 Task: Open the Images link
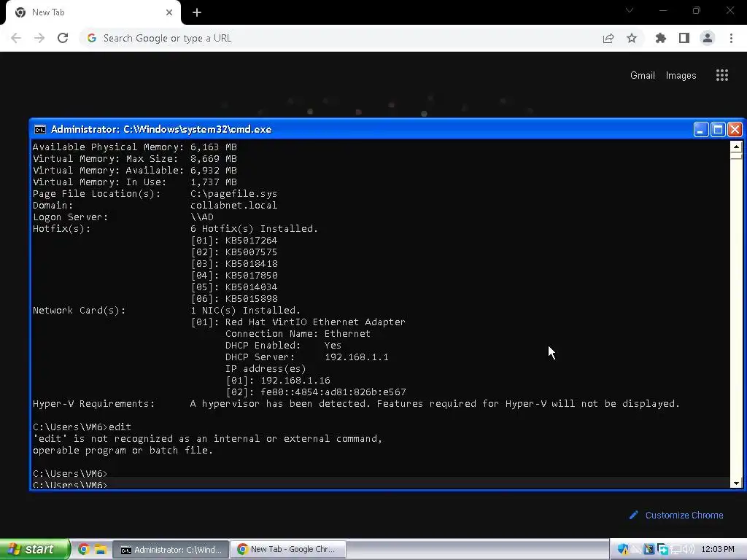pyautogui.click(x=681, y=75)
